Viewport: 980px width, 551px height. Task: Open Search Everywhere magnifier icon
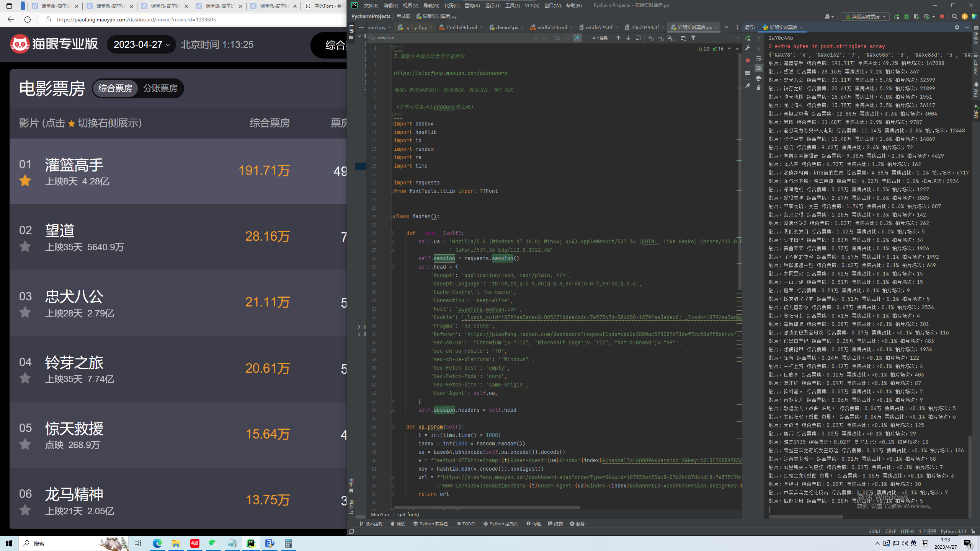click(x=954, y=16)
